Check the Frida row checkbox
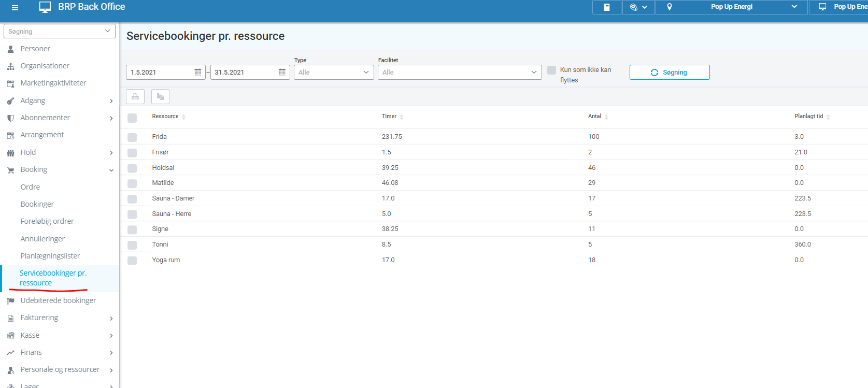The image size is (868, 388). coord(132,137)
